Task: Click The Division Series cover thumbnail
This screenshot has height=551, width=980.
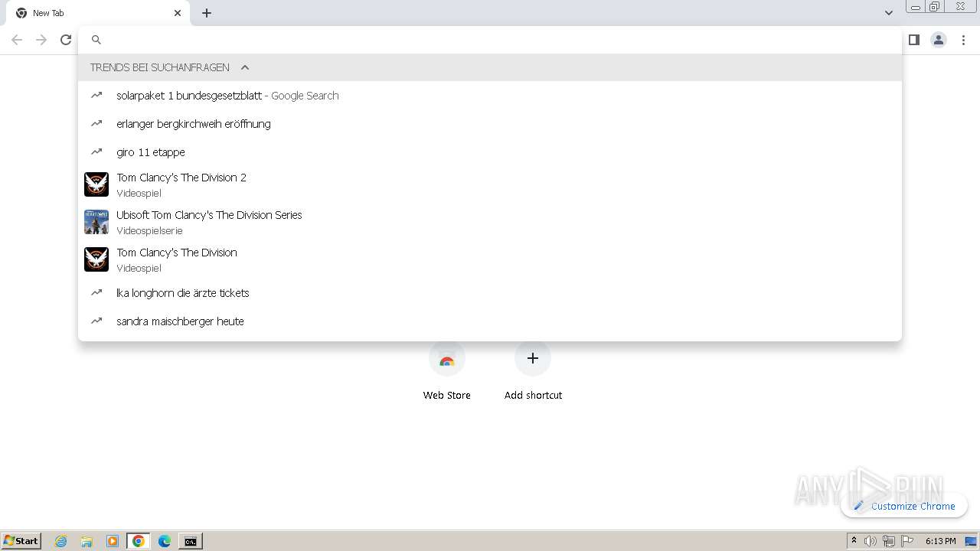Action: (96, 222)
